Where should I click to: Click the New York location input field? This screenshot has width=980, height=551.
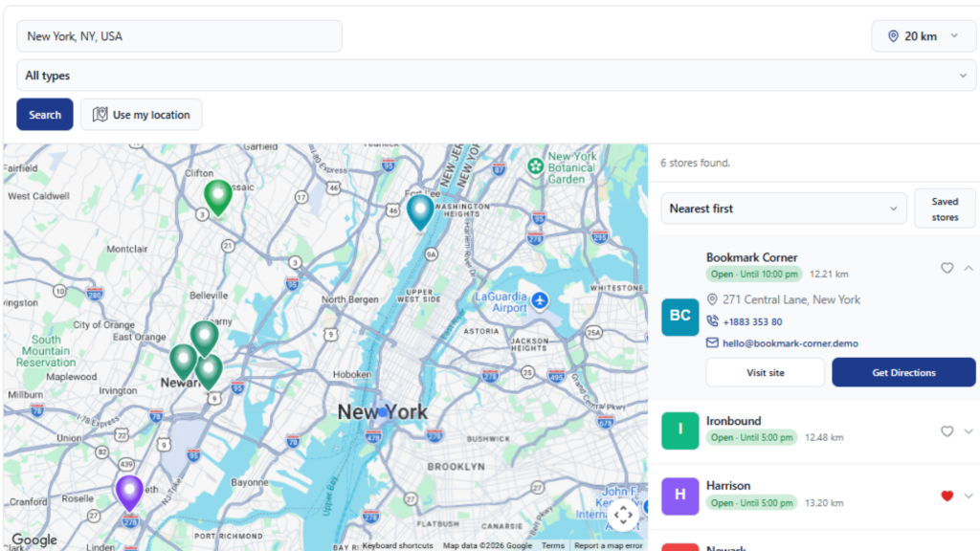(x=179, y=36)
